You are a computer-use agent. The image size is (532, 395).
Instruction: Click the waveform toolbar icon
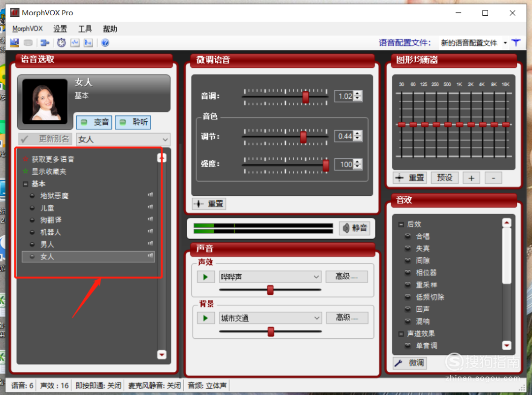coord(75,43)
